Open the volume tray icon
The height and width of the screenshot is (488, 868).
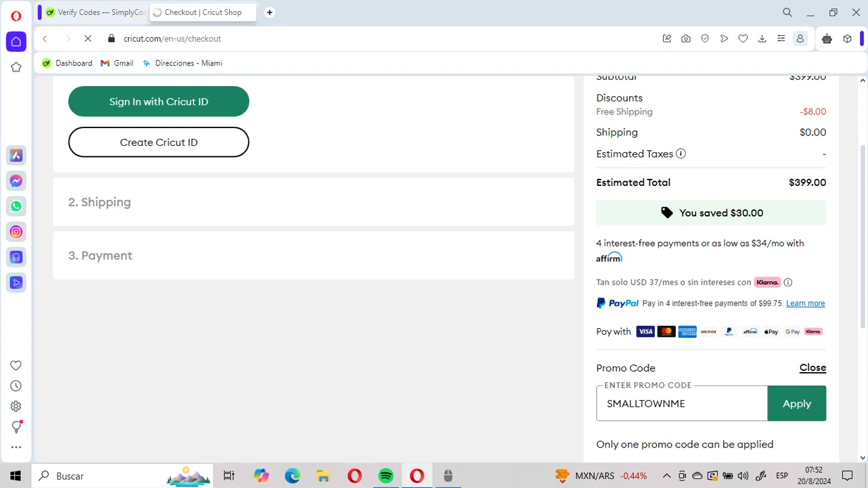pos(743,476)
